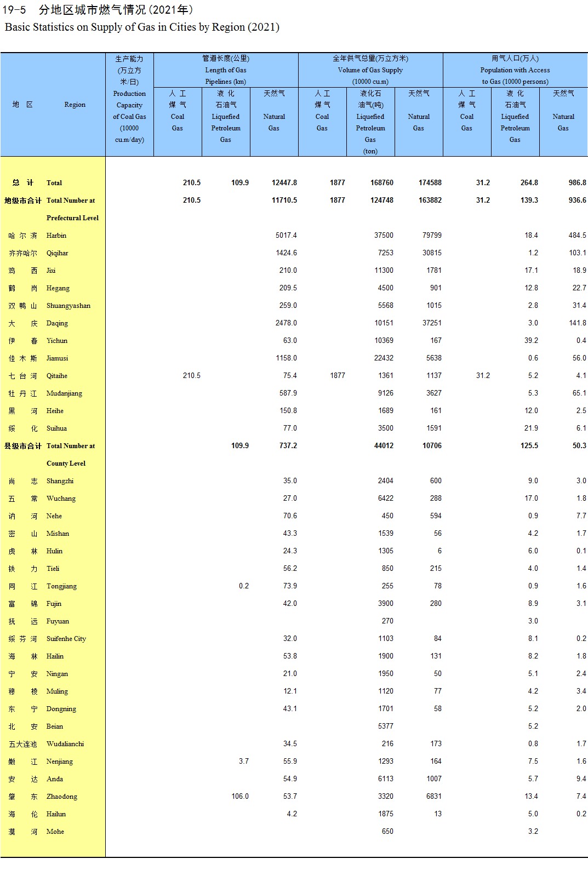Select the 'Hailun' row label
This screenshot has height=893, width=588.
coord(56,814)
